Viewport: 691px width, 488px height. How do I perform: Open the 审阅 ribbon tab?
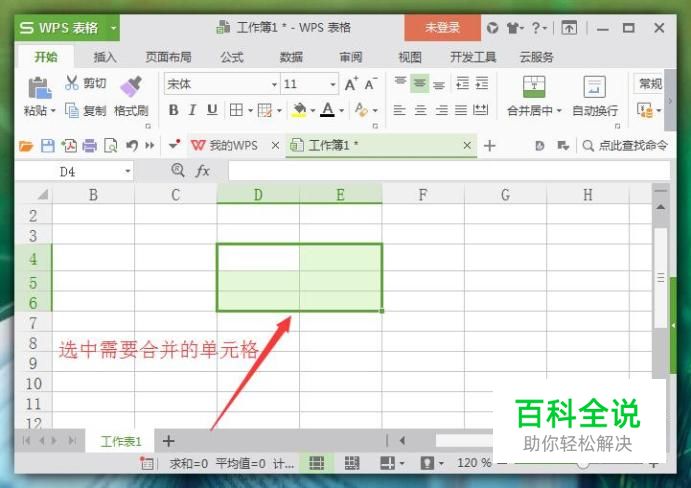point(351,57)
